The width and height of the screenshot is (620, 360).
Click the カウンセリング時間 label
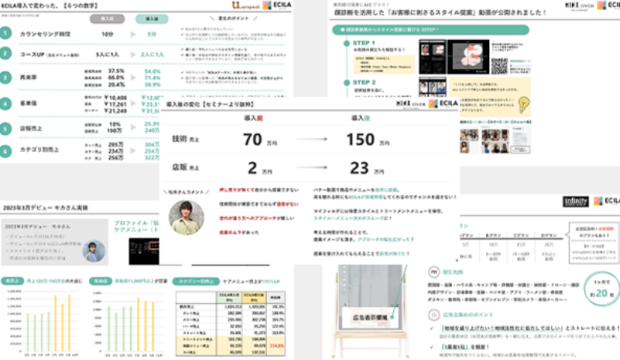[45, 34]
